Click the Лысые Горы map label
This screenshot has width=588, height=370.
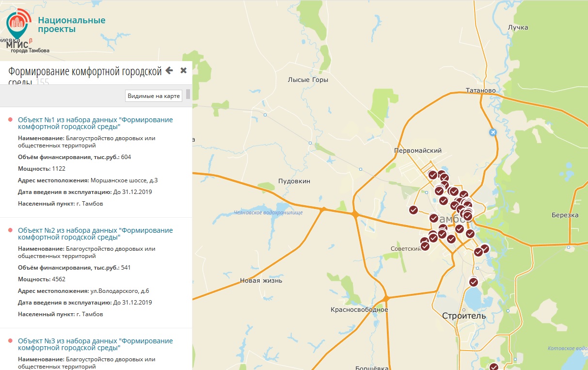tap(308, 80)
